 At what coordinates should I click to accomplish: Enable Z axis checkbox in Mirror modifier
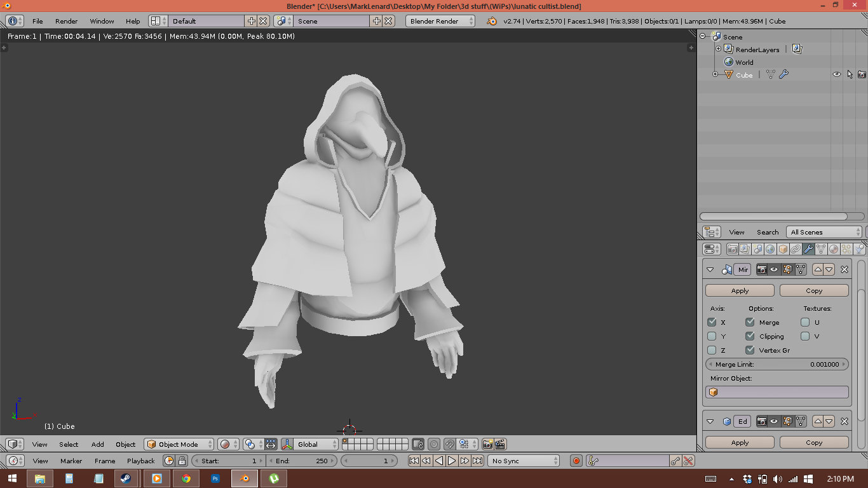pos(712,350)
